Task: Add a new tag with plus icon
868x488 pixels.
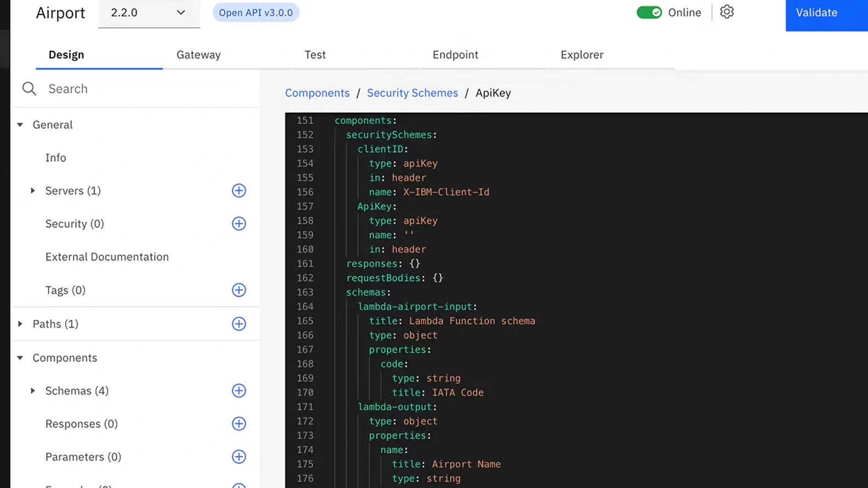Action: click(x=239, y=290)
